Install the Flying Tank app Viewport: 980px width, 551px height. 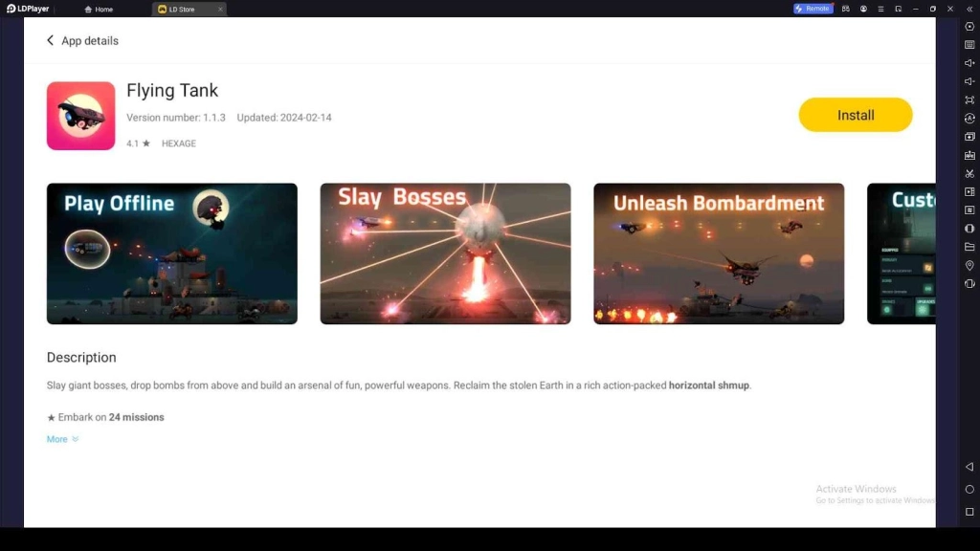tap(855, 115)
